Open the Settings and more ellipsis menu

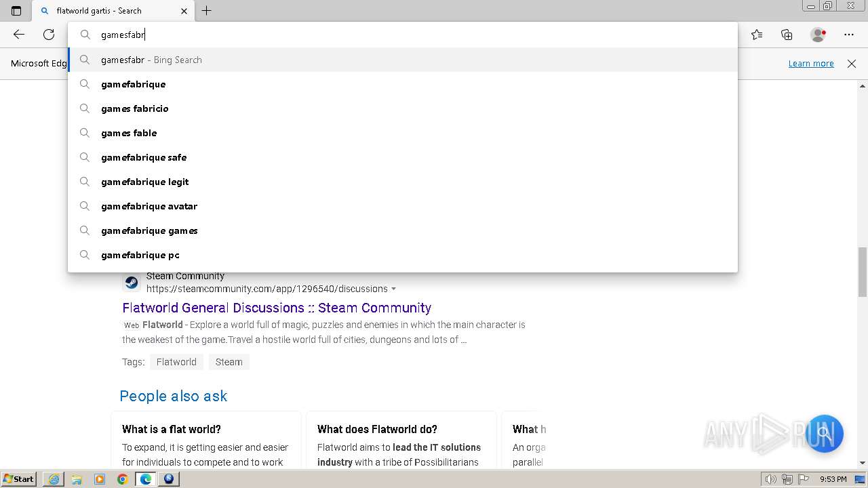849,35
